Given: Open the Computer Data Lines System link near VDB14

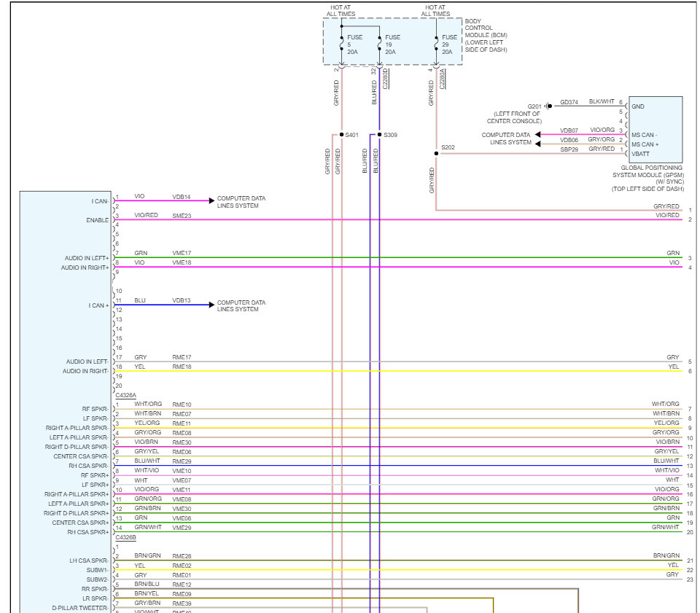Looking at the screenshot, I should click(x=241, y=202).
